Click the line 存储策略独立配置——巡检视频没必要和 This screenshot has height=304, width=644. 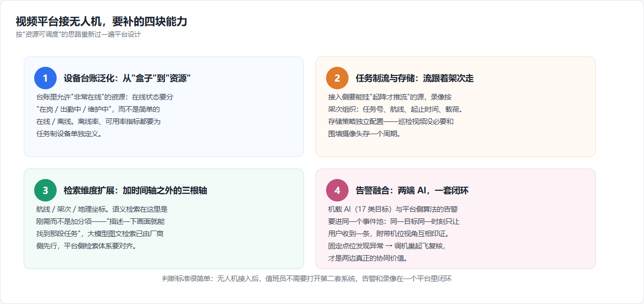[391, 121]
